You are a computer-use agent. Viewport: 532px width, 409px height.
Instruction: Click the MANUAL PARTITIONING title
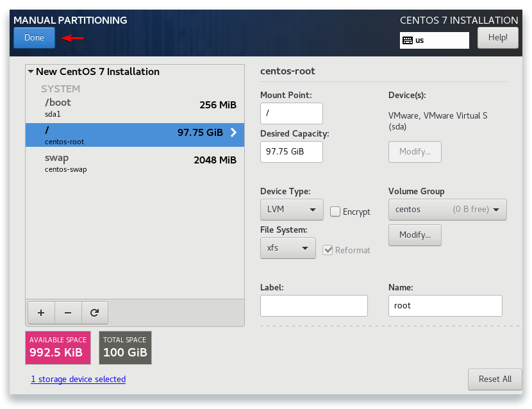[x=71, y=21]
